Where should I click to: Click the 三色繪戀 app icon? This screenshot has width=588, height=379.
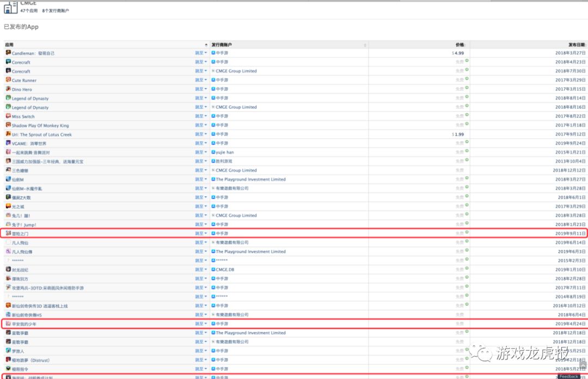point(8,170)
